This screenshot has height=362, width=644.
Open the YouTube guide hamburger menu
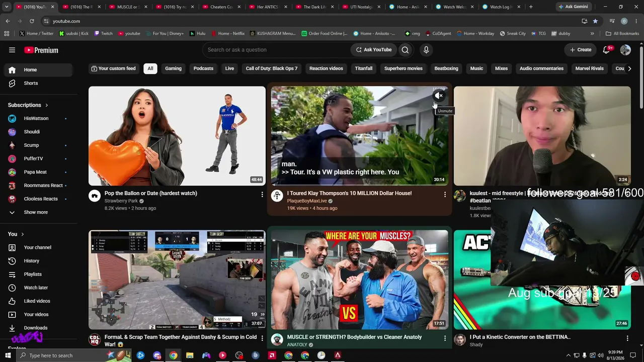pyautogui.click(x=12, y=50)
